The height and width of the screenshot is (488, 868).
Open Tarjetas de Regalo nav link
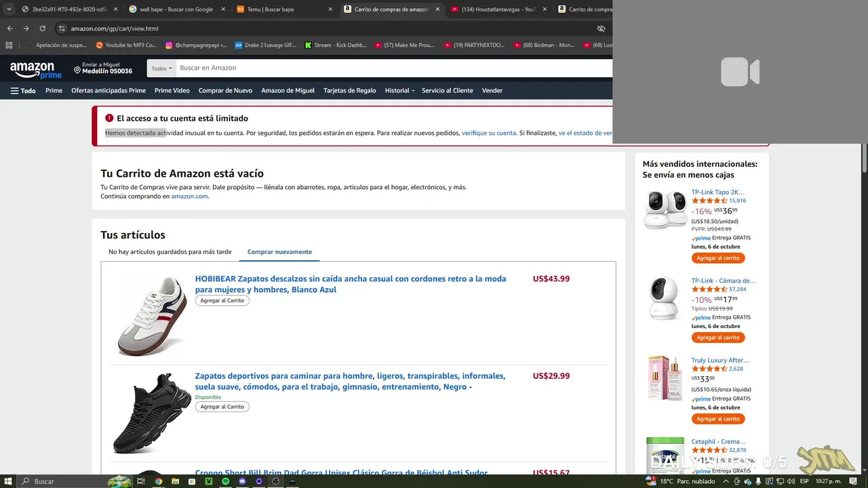pos(350,90)
